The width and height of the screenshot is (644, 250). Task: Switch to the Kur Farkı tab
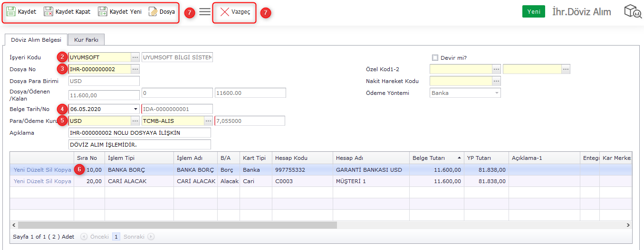[x=86, y=40]
